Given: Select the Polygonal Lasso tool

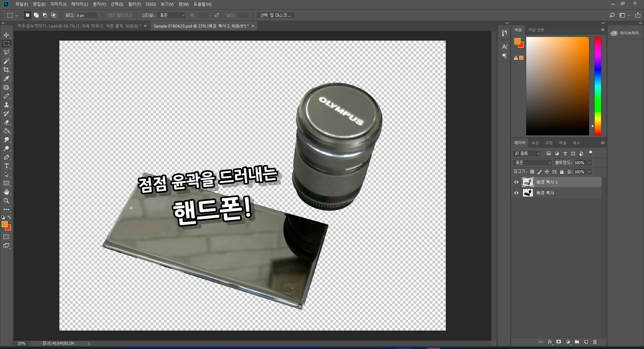Looking at the screenshot, I should coord(6,52).
